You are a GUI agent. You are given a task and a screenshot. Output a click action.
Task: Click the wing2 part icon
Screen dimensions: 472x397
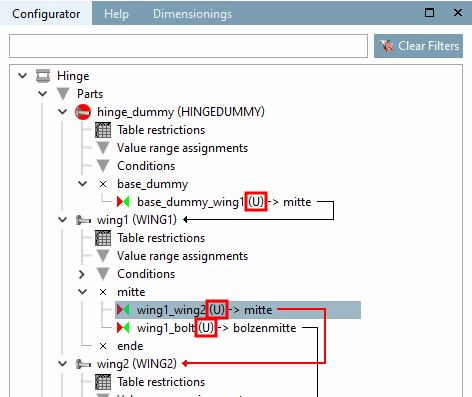click(83, 364)
